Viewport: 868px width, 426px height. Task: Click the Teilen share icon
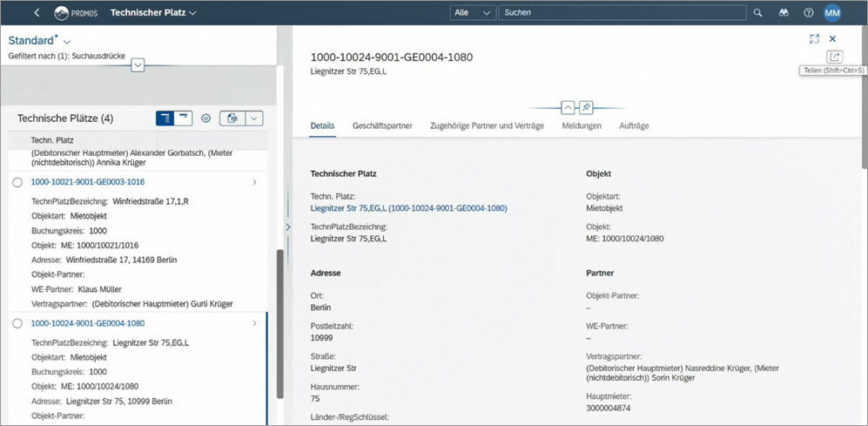[x=834, y=57]
